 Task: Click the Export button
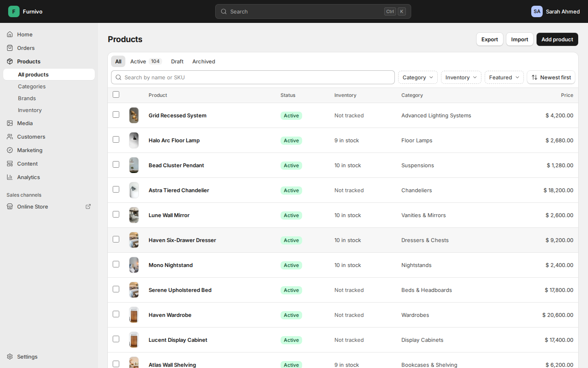coord(490,39)
